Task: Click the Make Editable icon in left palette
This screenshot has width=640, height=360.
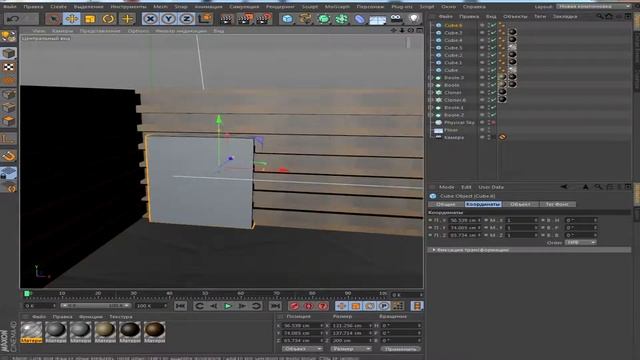Action: click(9, 37)
